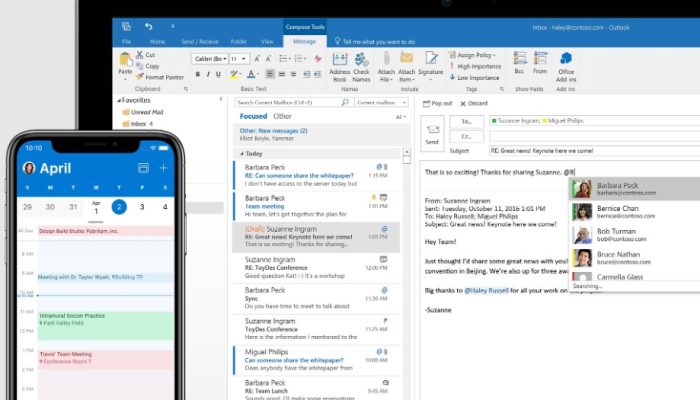Toggle Low Importance tag
700x400 pixels.
[x=474, y=77]
